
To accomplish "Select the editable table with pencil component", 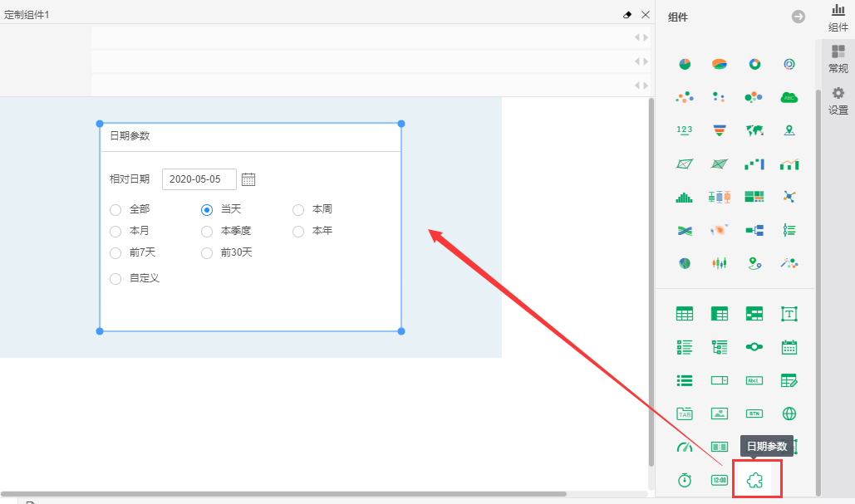I will (789, 380).
